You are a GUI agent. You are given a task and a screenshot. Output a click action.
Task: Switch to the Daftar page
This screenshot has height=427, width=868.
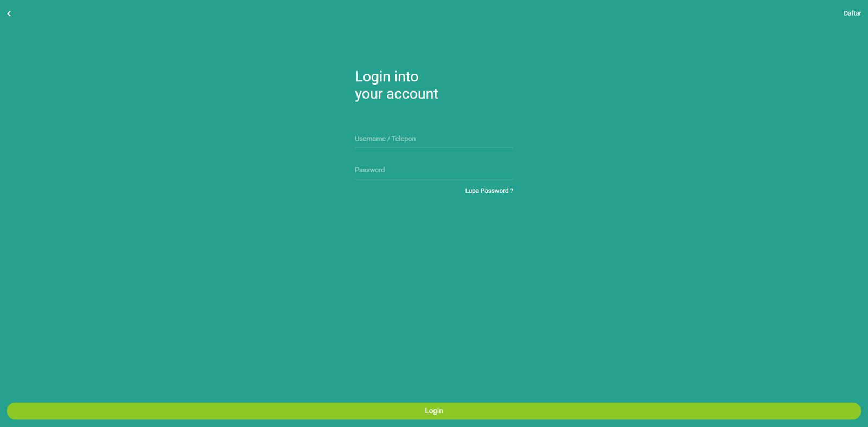852,14
